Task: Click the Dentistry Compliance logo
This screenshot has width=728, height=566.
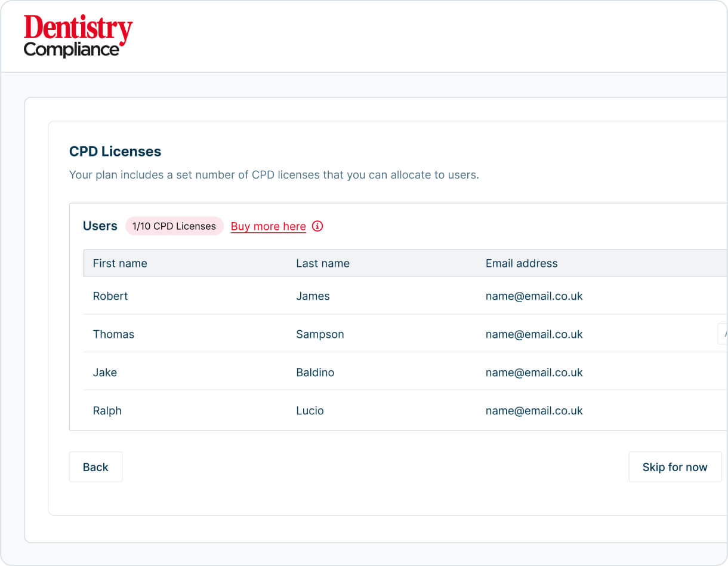Action: pos(78,36)
